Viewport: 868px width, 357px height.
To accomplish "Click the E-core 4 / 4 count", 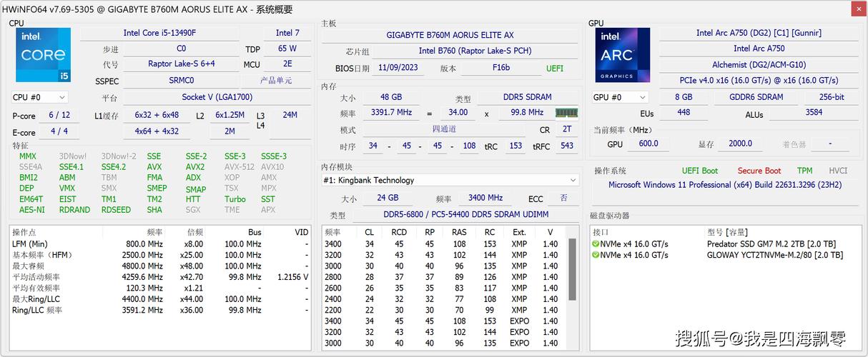I will pos(59,131).
